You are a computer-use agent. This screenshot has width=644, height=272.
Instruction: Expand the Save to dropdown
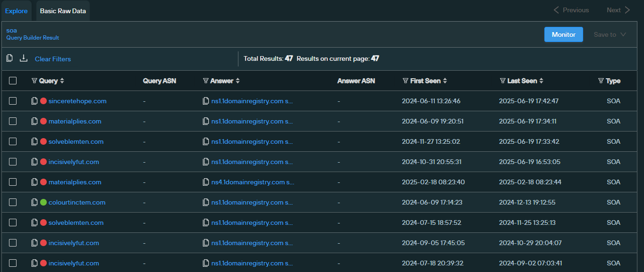click(610, 34)
